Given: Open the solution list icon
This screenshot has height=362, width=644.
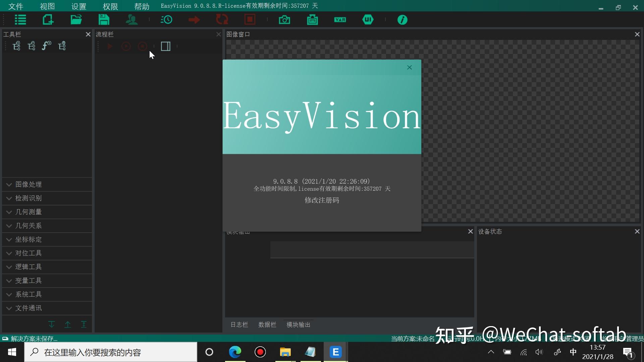Looking at the screenshot, I should point(20,19).
